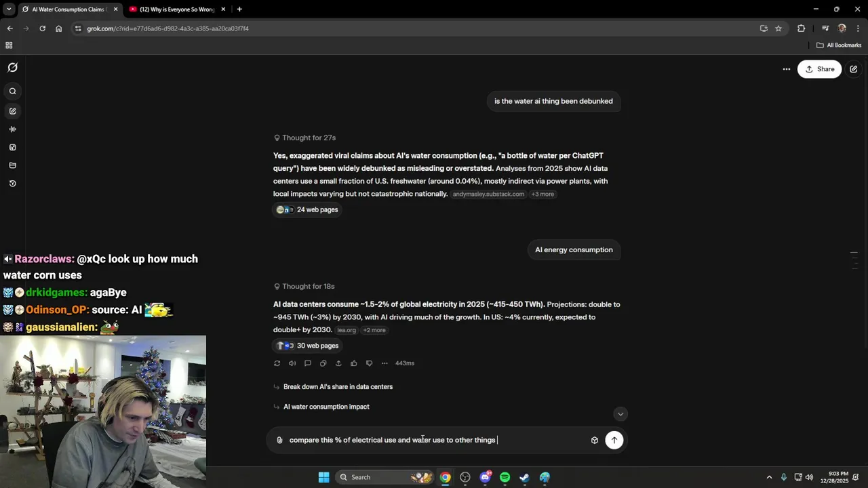Open the sidebar search icon
This screenshot has width=868, height=488.
coord(12,91)
